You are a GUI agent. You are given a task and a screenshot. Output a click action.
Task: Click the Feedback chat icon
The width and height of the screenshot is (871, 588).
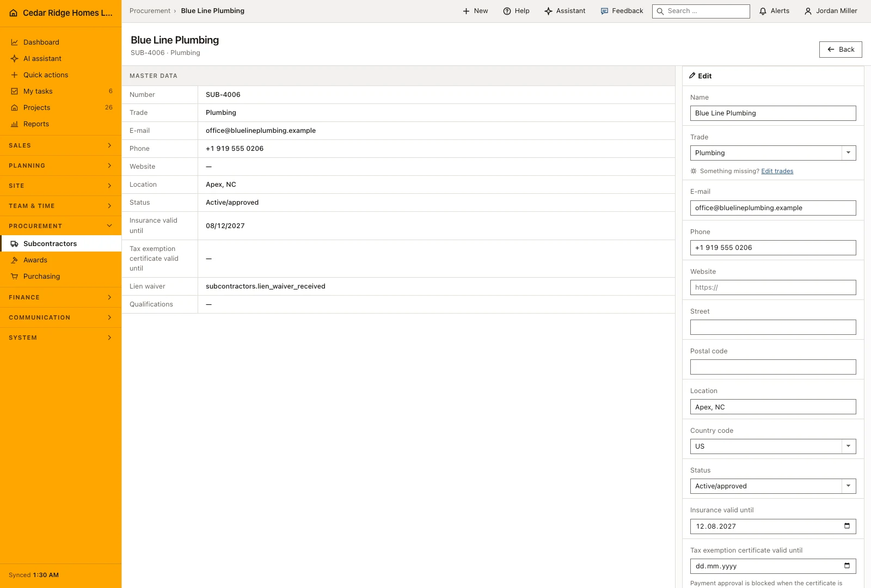coord(604,11)
